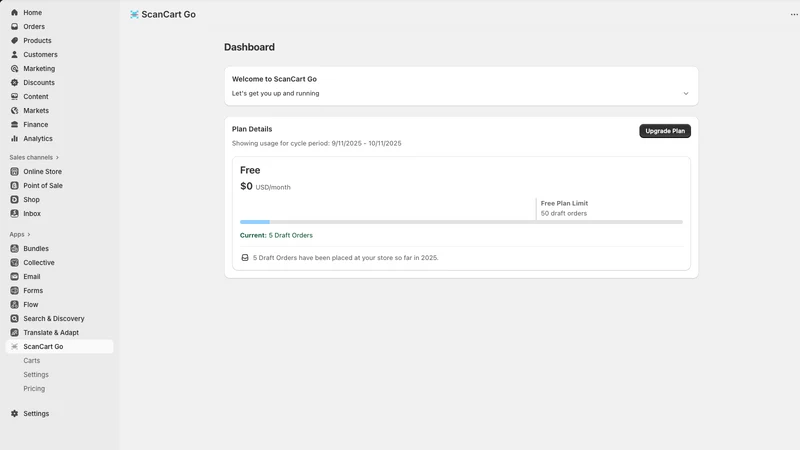This screenshot has height=450, width=800.
Task: Click the Point of Sale icon
Action: (x=14, y=186)
